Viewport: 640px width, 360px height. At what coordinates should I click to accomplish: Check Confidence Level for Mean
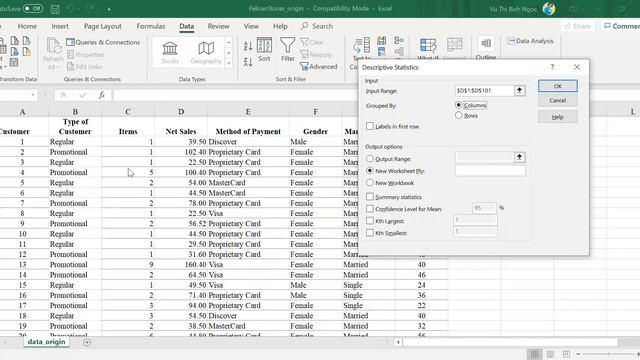click(370, 209)
